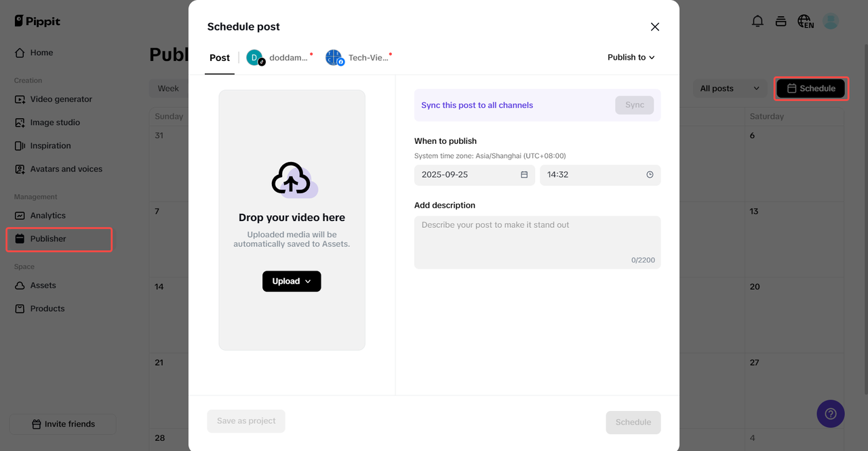Click the Invite friends button
This screenshot has height=451, width=868.
(62, 423)
